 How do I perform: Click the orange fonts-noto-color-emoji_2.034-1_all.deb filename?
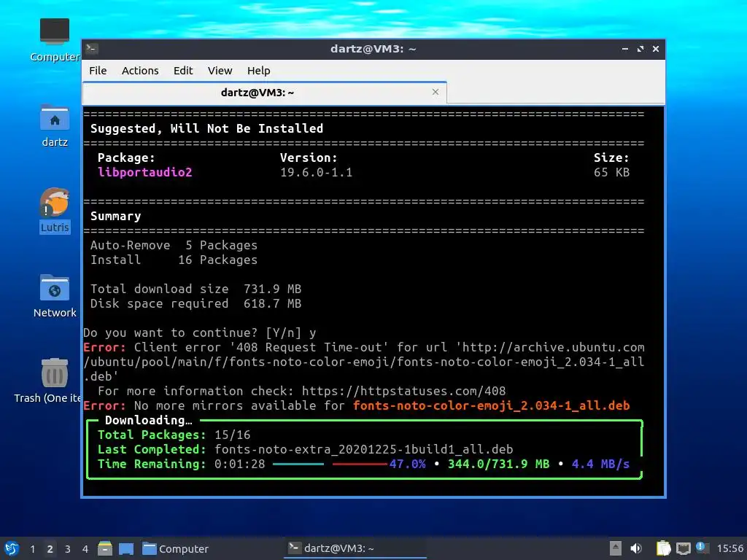pyautogui.click(x=491, y=405)
